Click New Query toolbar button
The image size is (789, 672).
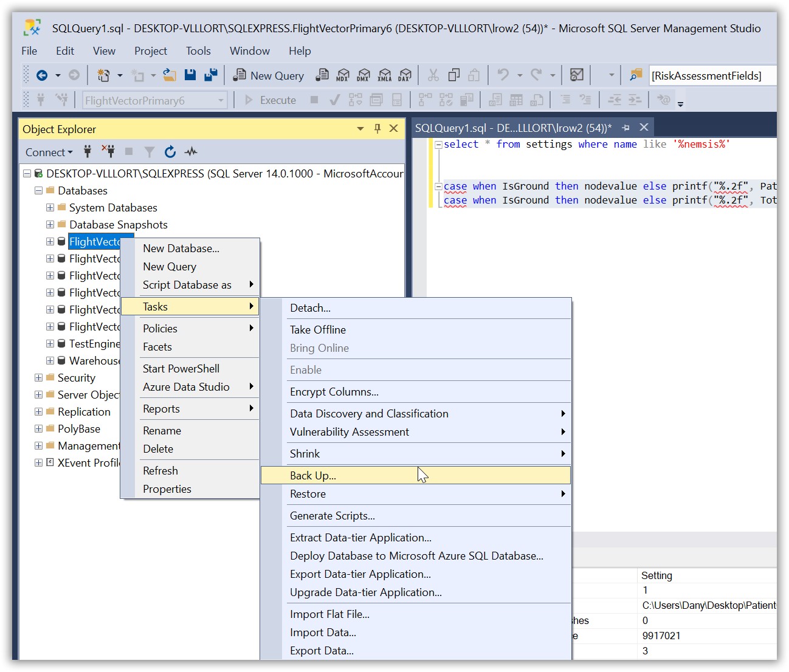tap(269, 75)
